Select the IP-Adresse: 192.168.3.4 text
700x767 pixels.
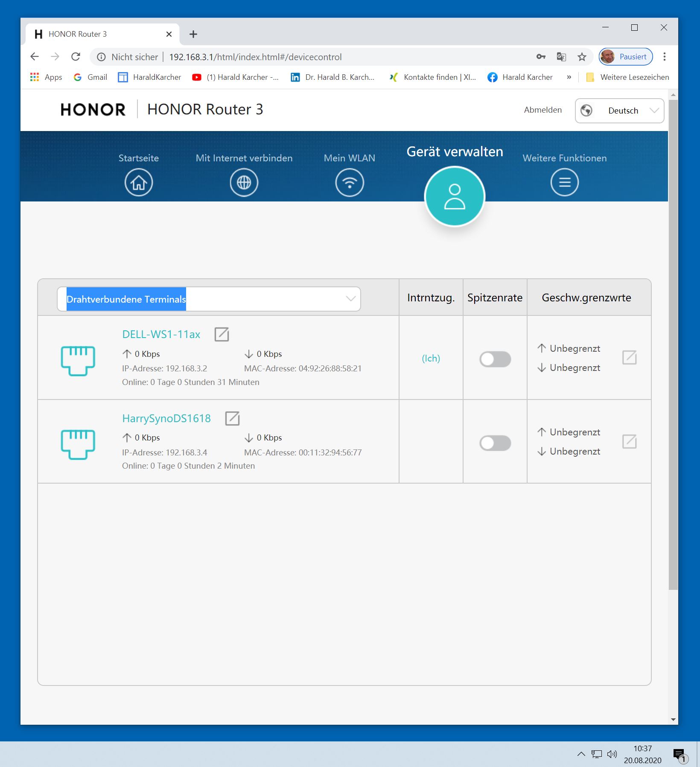click(165, 452)
